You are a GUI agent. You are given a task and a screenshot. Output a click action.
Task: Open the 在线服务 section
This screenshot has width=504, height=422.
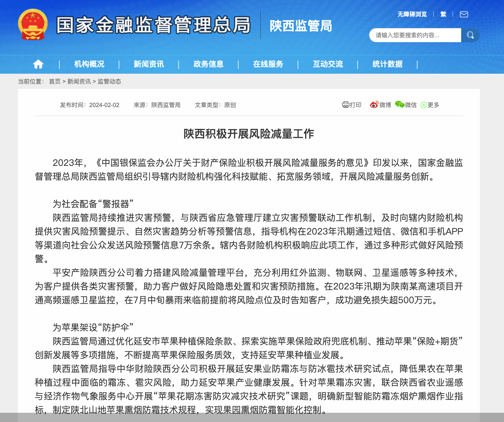(268, 64)
